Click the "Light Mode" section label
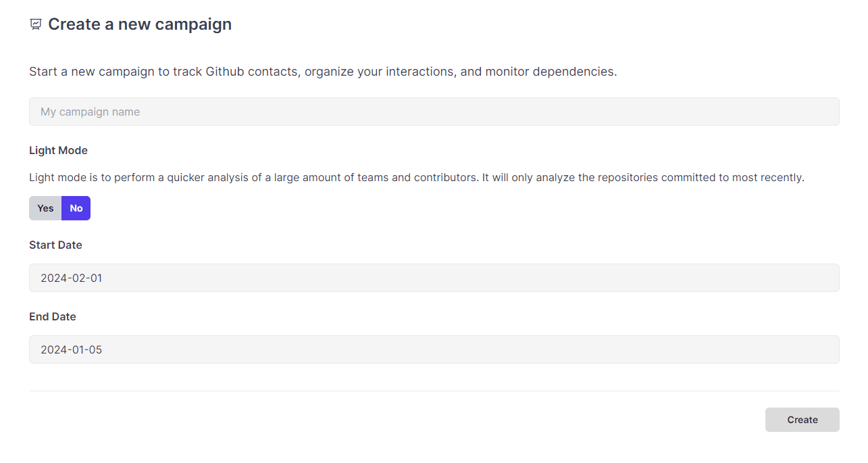The width and height of the screenshot is (868, 463). click(58, 150)
